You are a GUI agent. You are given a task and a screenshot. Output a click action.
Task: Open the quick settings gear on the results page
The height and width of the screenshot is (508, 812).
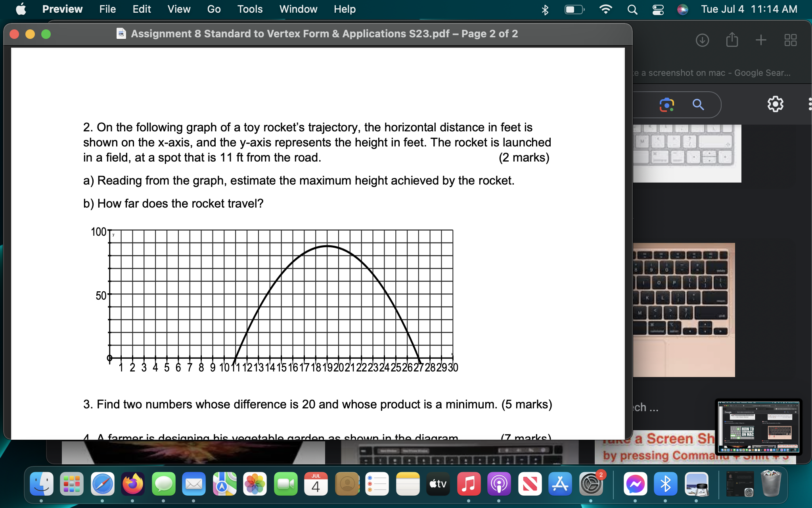775,104
